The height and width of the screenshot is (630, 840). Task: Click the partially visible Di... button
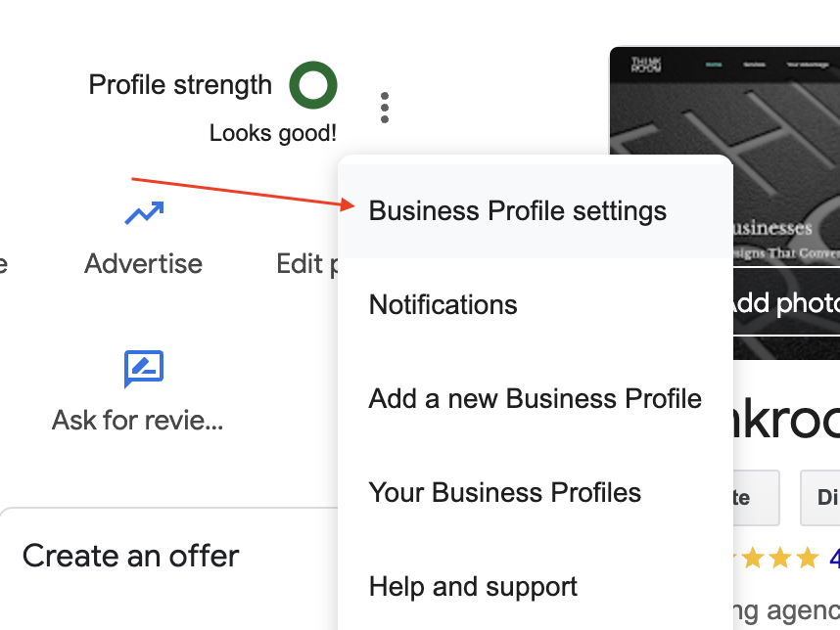(820, 498)
